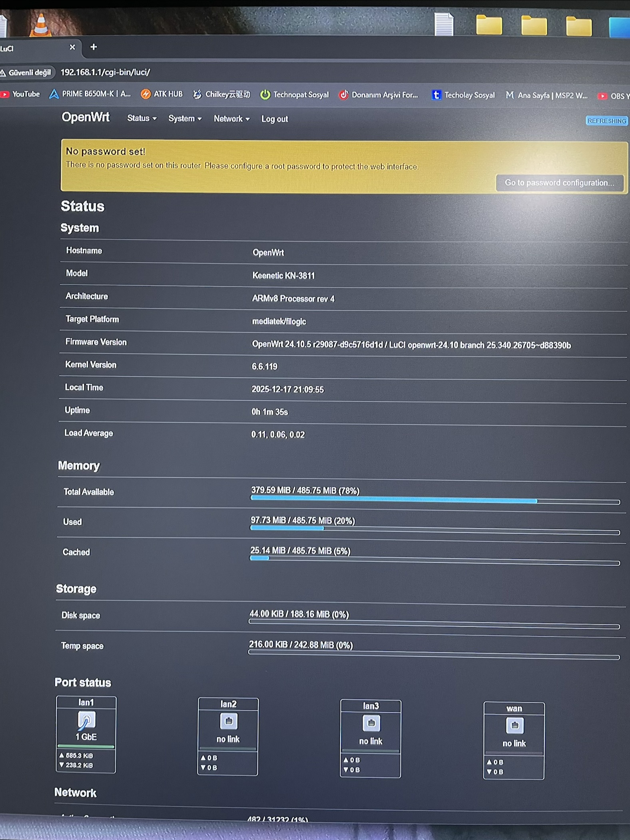Screen dimensions: 630x840
Task: Click the Cached memory progress bar
Action: click(x=435, y=561)
